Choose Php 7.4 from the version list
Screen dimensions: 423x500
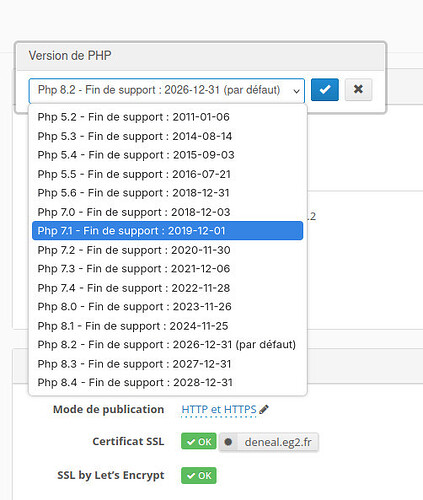coord(167,288)
